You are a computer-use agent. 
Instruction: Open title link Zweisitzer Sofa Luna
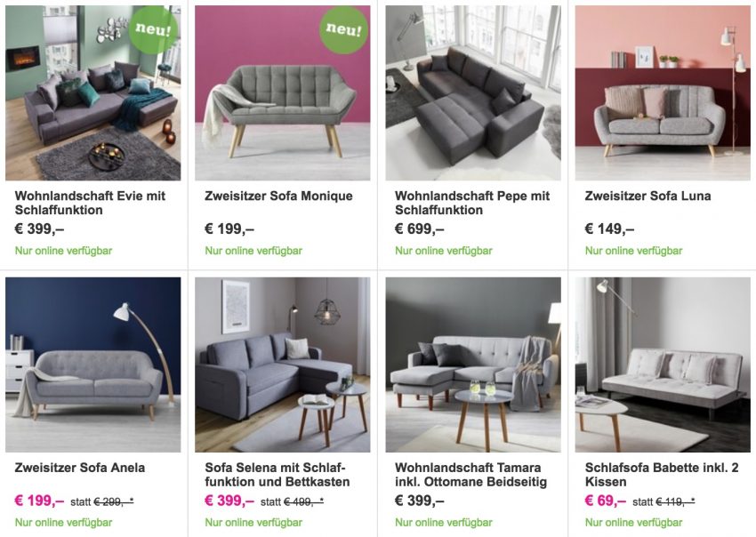coord(647,196)
